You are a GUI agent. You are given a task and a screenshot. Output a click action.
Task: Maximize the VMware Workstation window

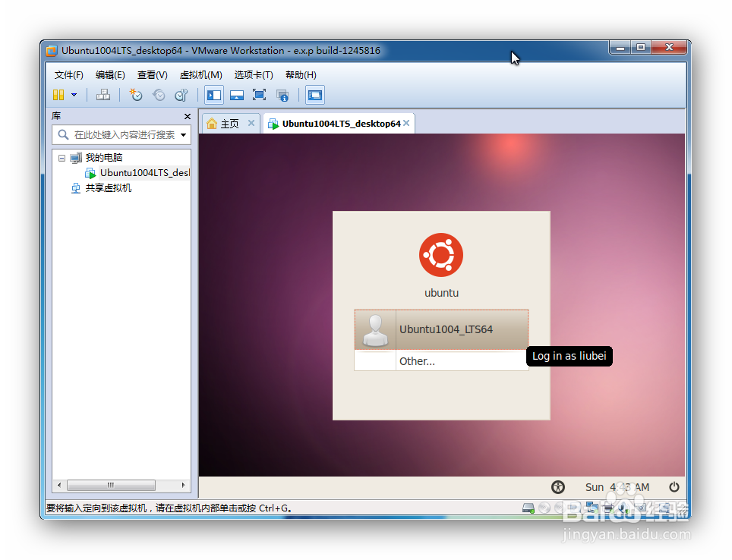(641, 48)
